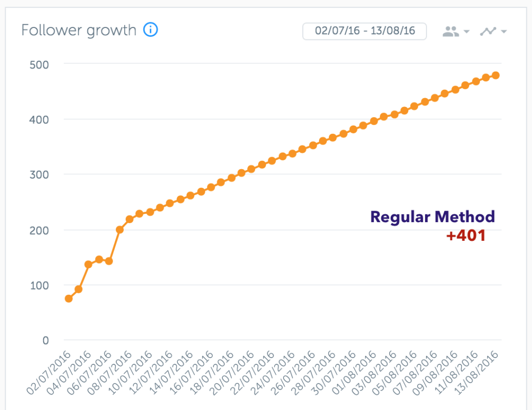Select the first data point on 02/07/2016
532x410 pixels.
click(x=69, y=298)
